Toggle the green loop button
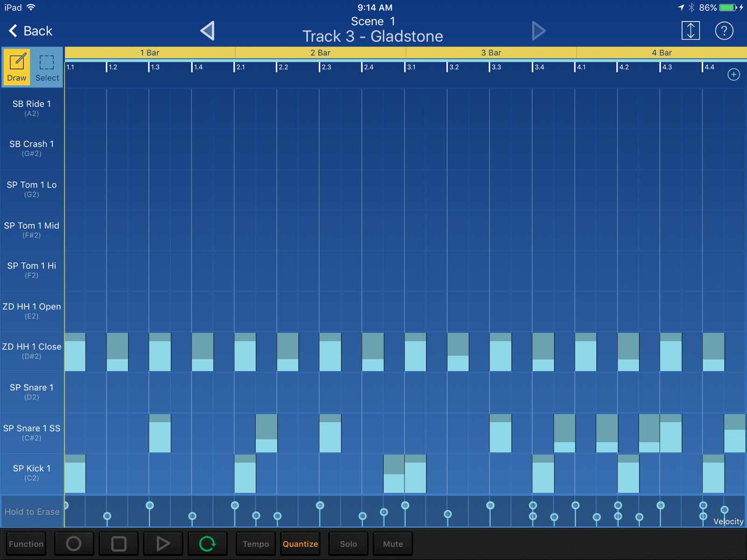 coord(207,544)
